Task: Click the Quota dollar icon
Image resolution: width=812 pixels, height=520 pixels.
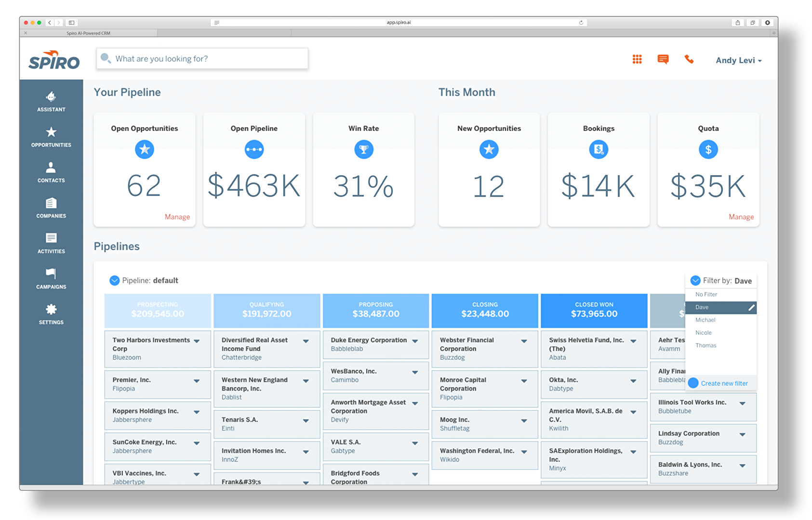Action: 708,149
